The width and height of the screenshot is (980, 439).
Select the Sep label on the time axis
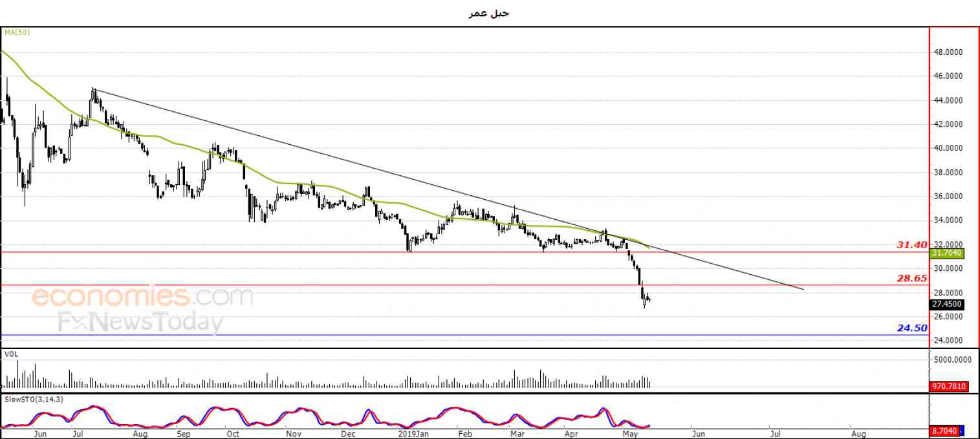tap(184, 434)
